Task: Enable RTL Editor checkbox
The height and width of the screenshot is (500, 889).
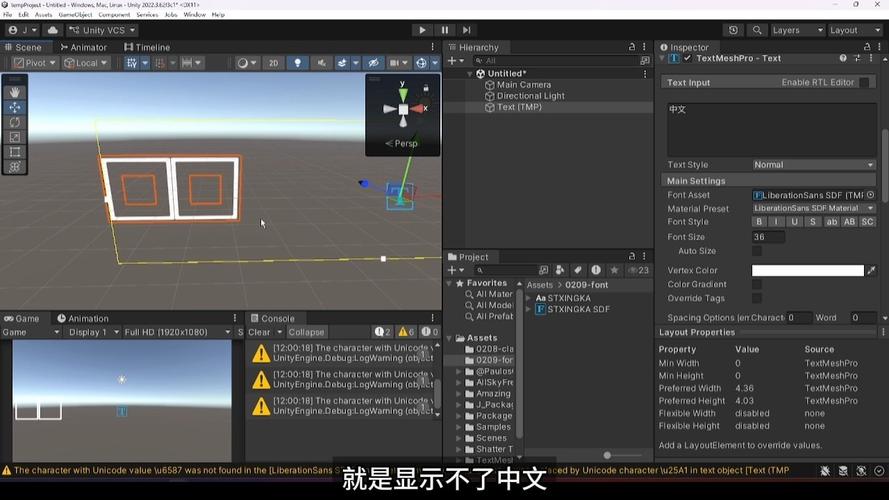Action: [x=864, y=83]
